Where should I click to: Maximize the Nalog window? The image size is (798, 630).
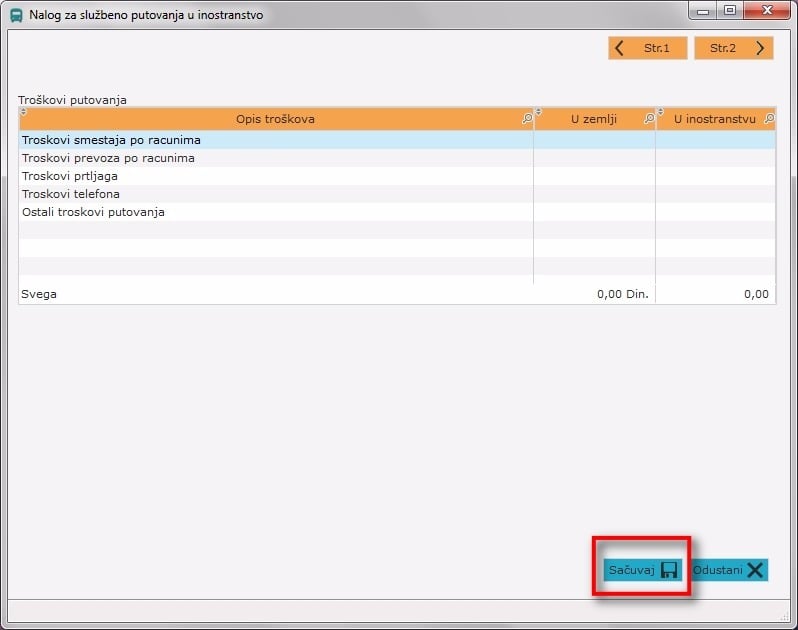pos(730,10)
